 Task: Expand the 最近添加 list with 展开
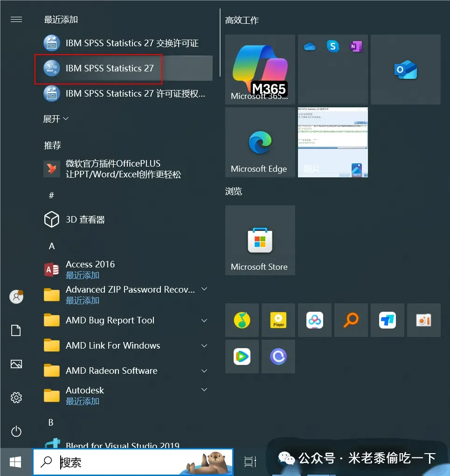point(56,119)
